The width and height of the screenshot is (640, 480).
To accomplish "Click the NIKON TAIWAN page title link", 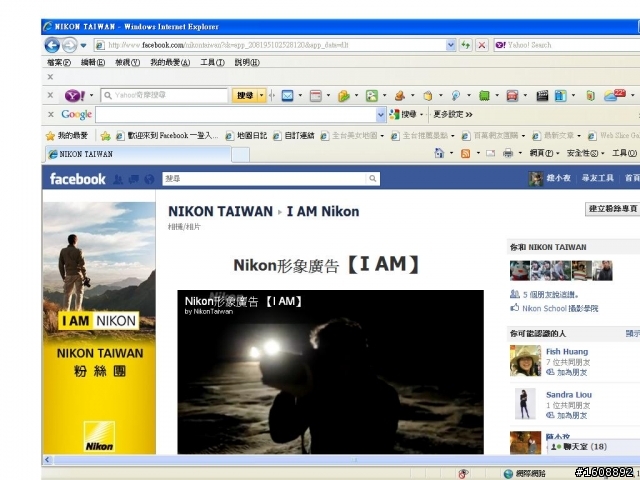I will pyautogui.click(x=220, y=211).
